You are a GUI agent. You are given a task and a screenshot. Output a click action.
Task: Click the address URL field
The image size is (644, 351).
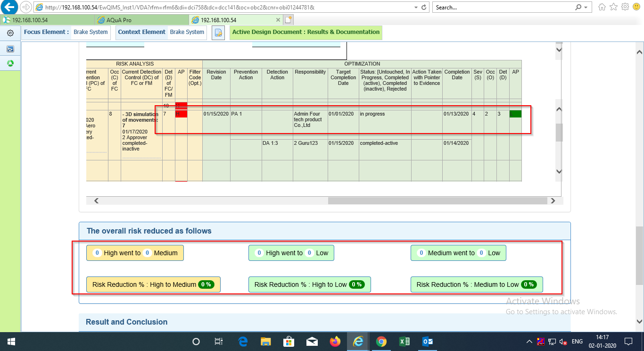pos(226,7)
